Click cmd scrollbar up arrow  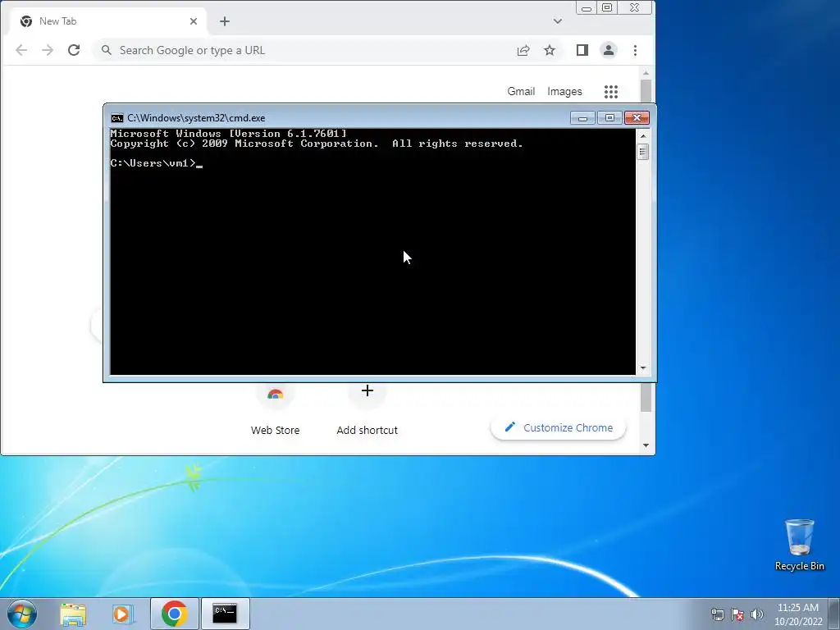coord(643,136)
